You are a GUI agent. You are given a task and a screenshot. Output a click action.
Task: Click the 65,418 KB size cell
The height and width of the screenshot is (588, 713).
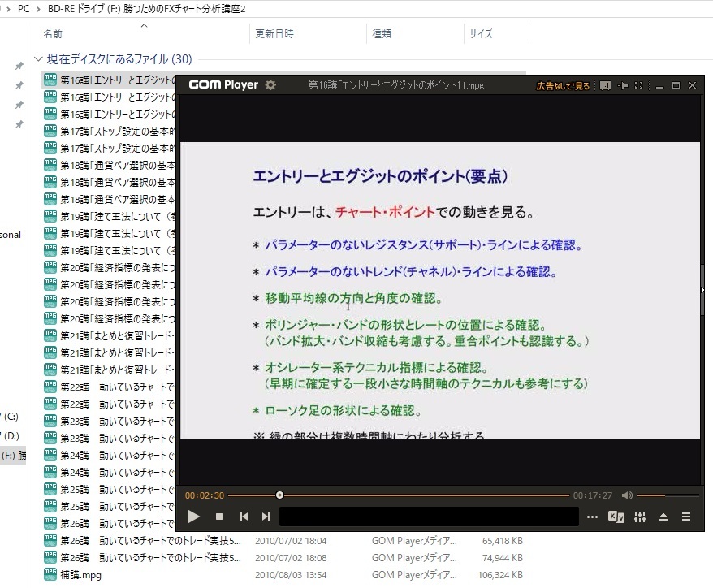502,541
